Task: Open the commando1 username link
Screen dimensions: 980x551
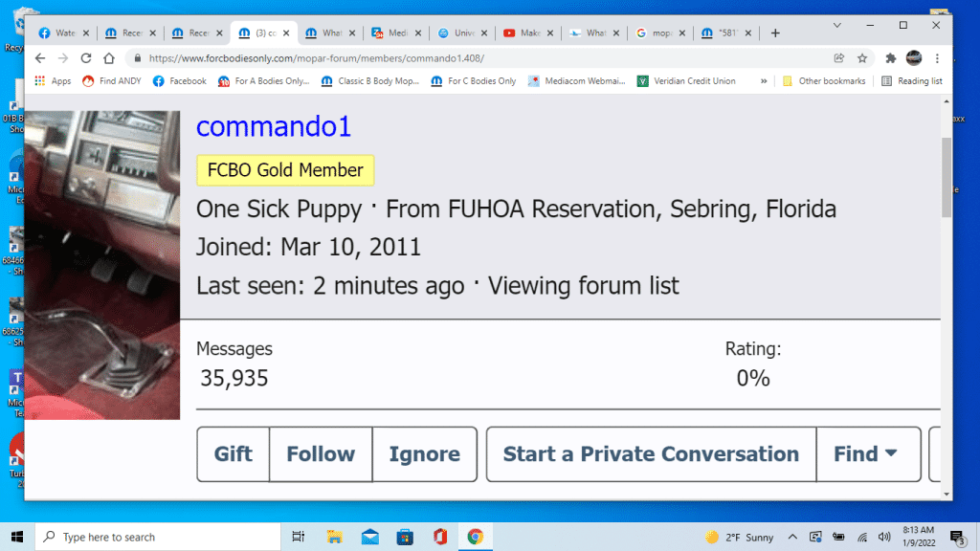Action: tap(274, 127)
